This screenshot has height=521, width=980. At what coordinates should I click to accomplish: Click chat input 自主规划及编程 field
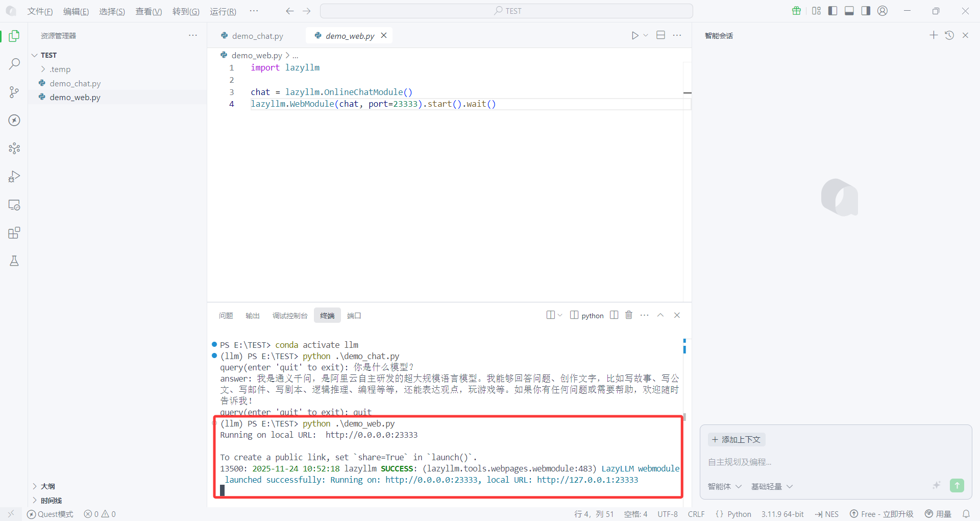[836, 462]
